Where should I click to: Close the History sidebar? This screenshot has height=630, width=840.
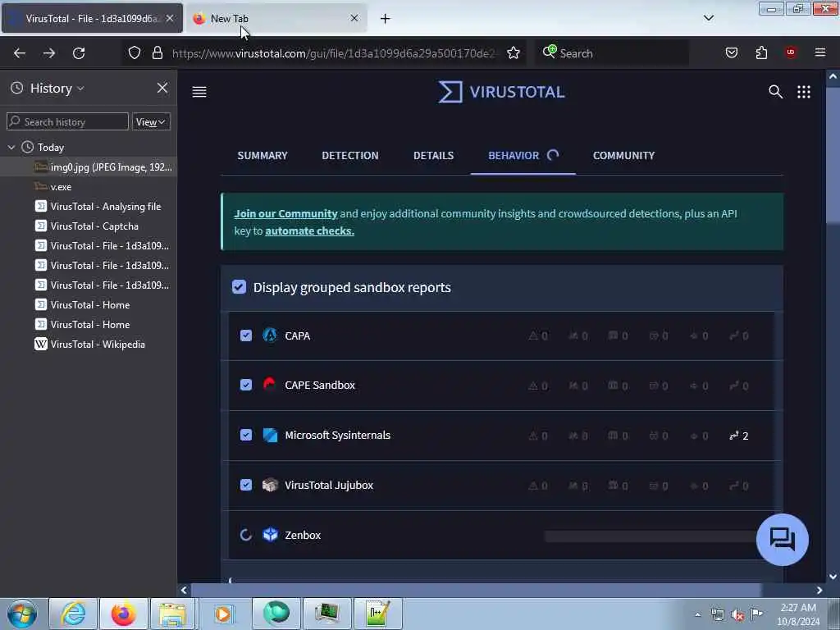pos(162,88)
